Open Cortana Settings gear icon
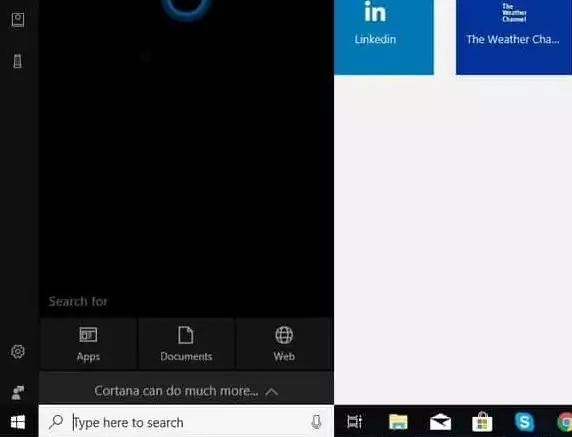This screenshot has height=437, width=572. click(x=18, y=352)
